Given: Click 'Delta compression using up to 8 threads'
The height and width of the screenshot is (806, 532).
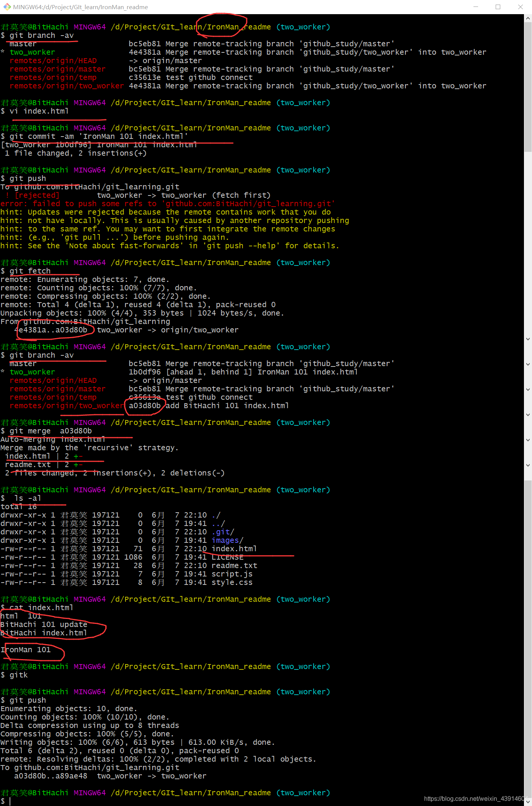Looking at the screenshot, I should (90, 725).
